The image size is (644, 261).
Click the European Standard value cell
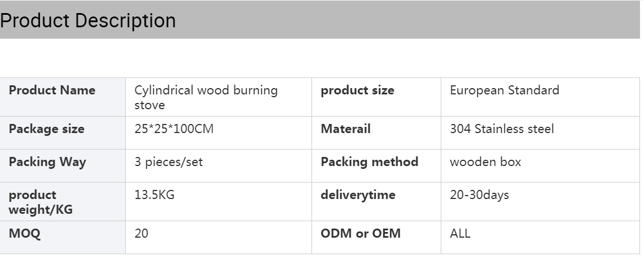540,97
